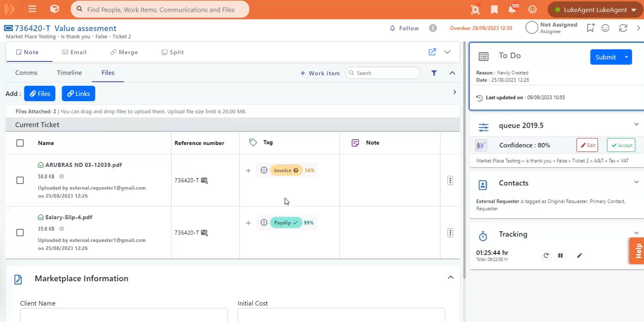This screenshot has height=322, width=644.
Task: Select the ARUBRAS ND 03-12039.pdf checkbox
Action: point(20,180)
